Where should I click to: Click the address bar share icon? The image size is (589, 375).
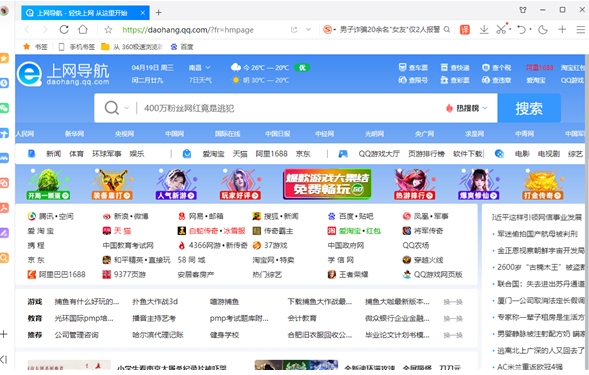click(294, 29)
